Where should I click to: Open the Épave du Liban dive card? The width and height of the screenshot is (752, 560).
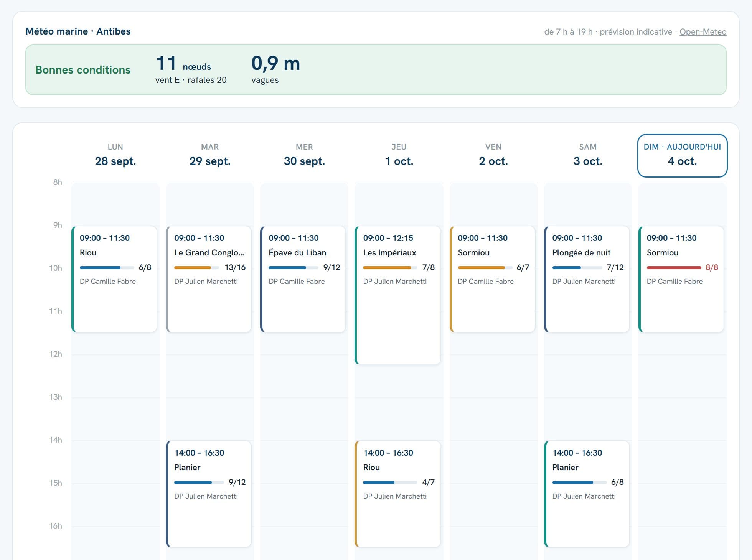(303, 279)
